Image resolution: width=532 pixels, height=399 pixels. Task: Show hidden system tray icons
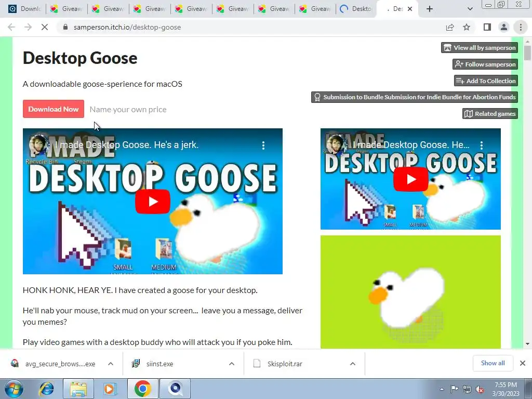pos(442,390)
